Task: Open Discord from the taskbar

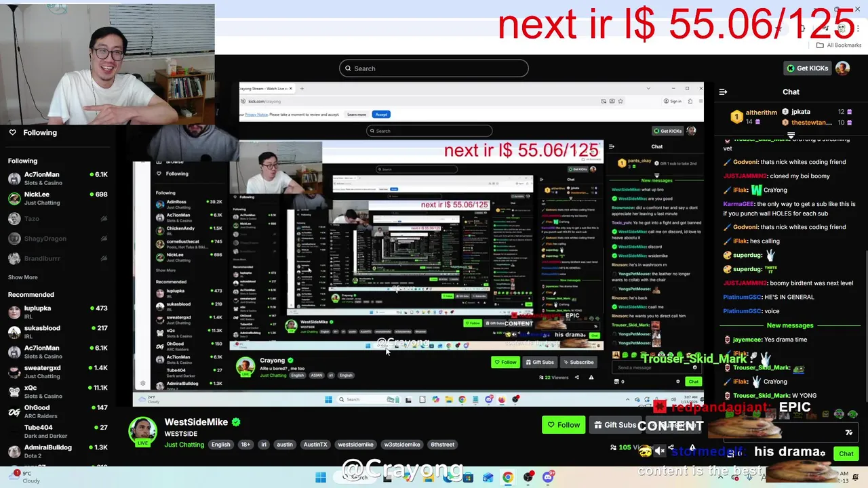Action: (548, 477)
